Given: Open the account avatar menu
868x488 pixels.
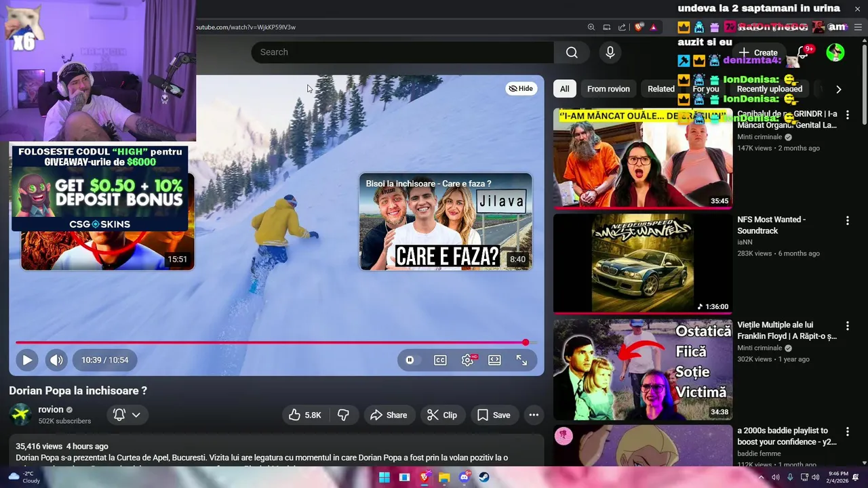Looking at the screenshot, I should (x=835, y=52).
